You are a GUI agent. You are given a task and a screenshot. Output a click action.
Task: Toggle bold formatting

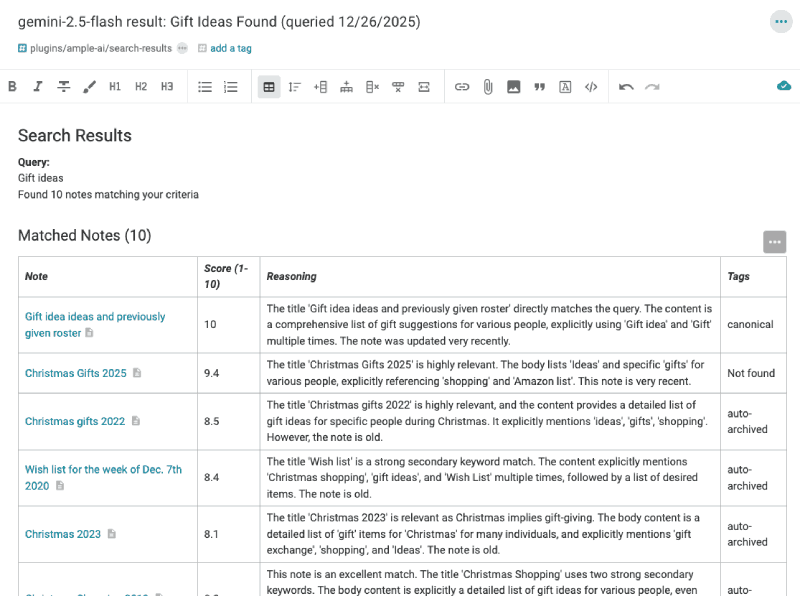tap(13, 87)
